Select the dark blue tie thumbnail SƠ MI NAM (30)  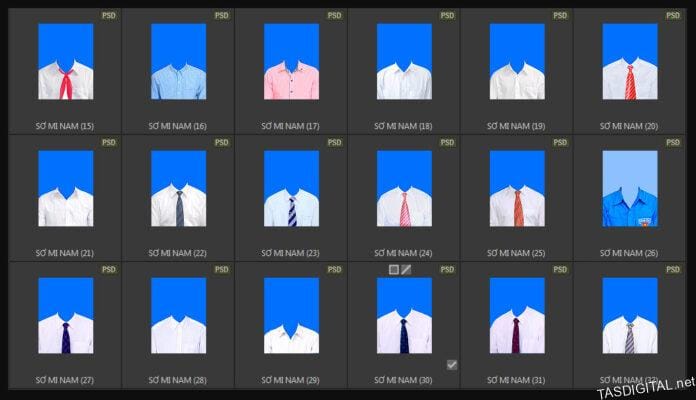point(404,316)
